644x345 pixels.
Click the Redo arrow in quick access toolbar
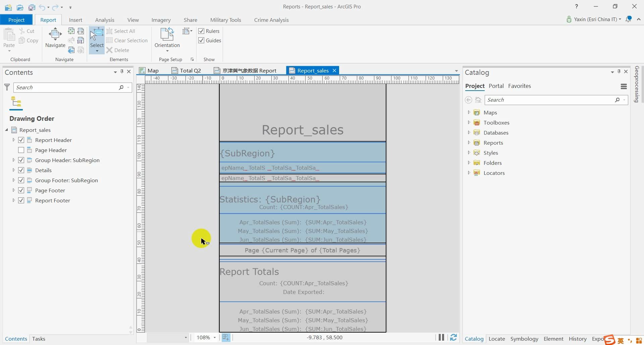55,7
